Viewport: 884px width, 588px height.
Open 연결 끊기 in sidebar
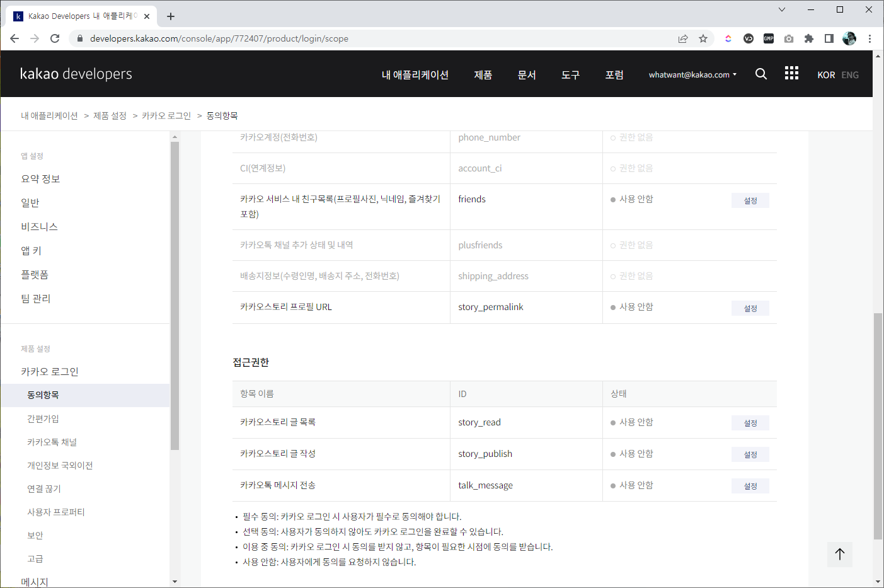point(44,488)
